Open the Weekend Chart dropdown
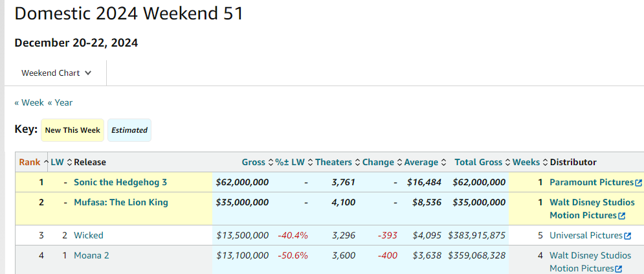The image size is (644, 274). click(56, 73)
